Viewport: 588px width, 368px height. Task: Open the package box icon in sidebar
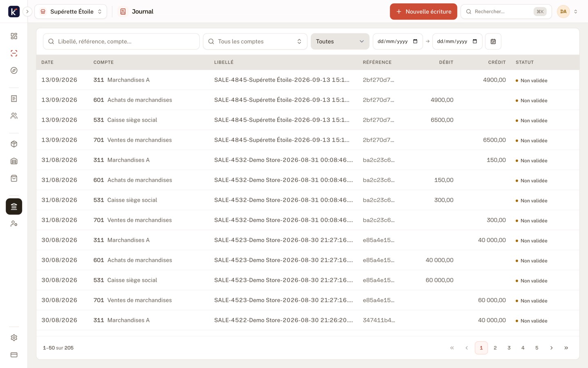click(14, 144)
